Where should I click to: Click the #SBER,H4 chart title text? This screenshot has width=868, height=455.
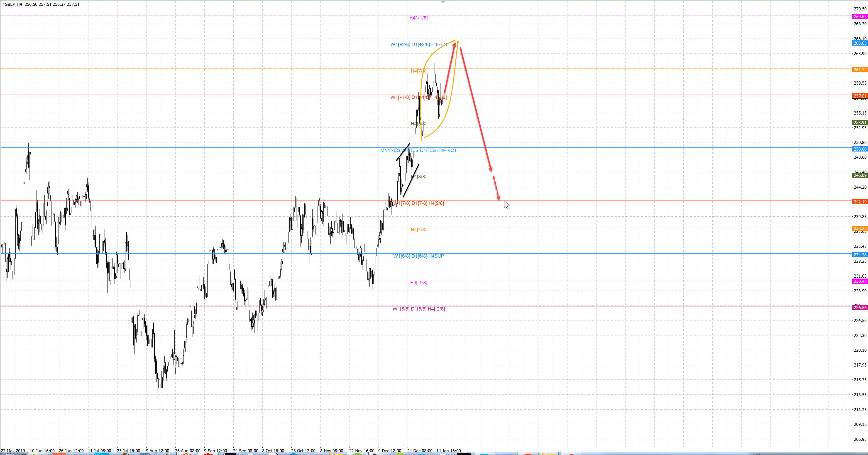(x=12, y=4)
